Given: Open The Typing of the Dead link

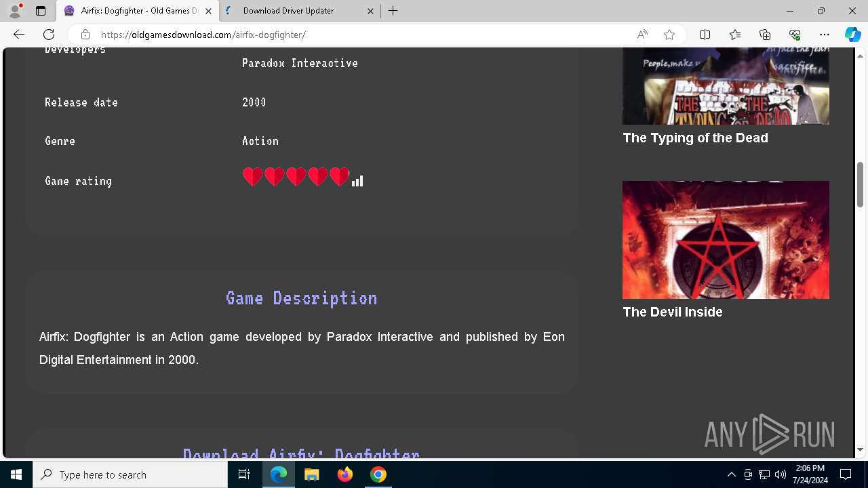Looking at the screenshot, I should (695, 138).
